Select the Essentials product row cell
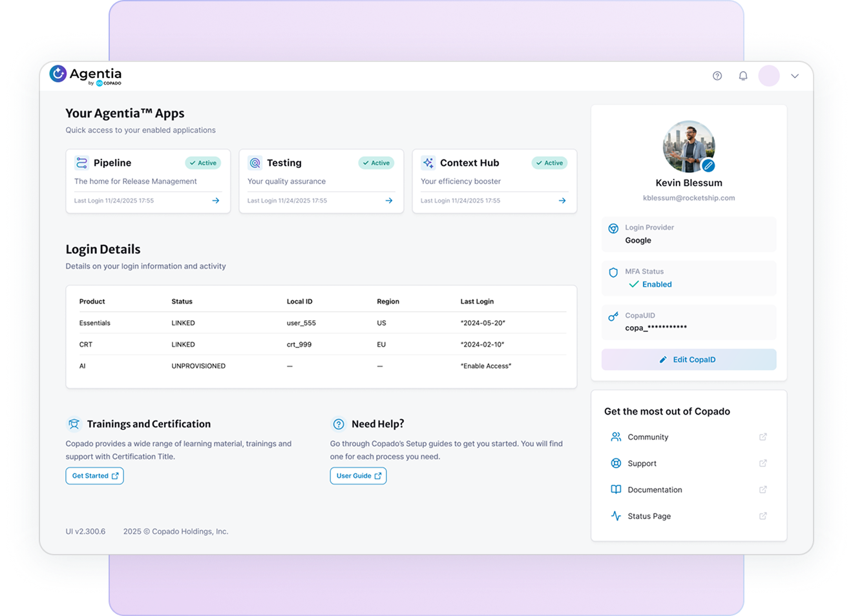 pyautogui.click(x=94, y=323)
